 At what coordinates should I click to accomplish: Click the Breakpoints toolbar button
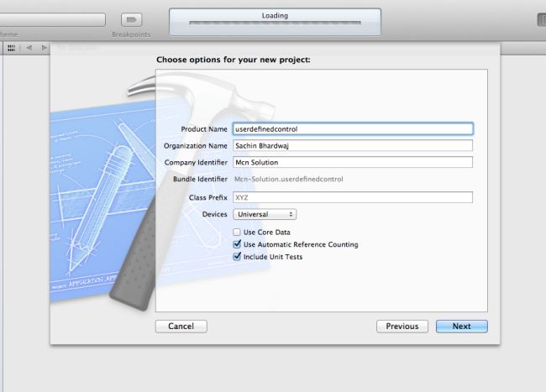(x=131, y=20)
